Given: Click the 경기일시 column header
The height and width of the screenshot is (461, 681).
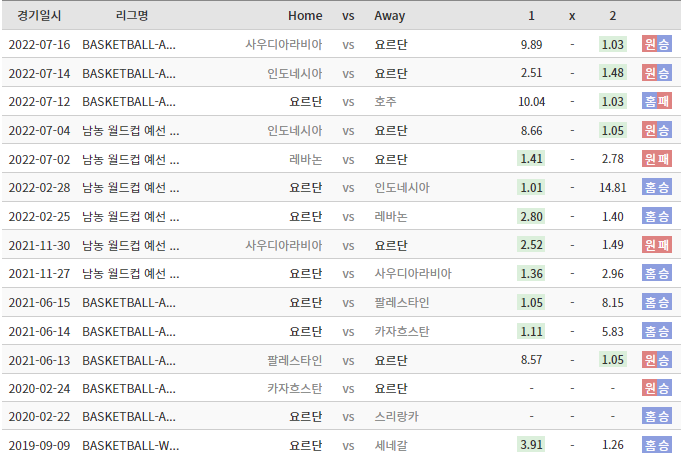Looking at the screenshot, I should (x=39, y=15).
